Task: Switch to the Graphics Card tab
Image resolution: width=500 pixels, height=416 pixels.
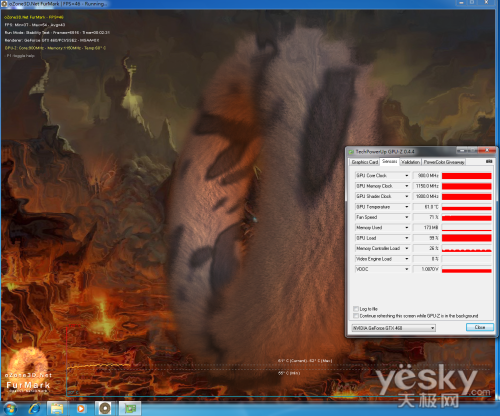Action: click(x=365, y=162)
